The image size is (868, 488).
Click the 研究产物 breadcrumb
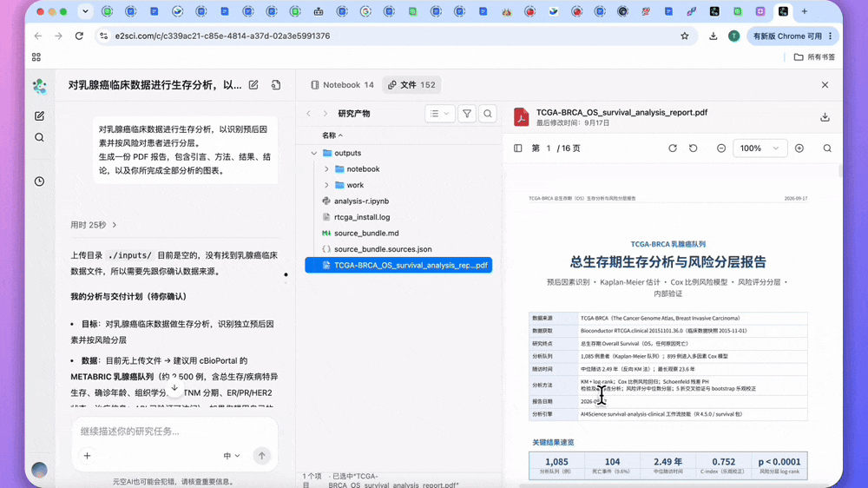tap(354, 114)
